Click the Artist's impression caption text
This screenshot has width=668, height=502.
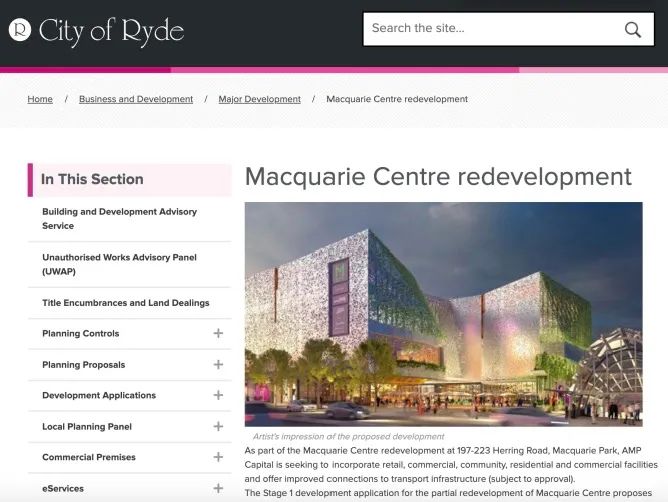tap(348, 436)
